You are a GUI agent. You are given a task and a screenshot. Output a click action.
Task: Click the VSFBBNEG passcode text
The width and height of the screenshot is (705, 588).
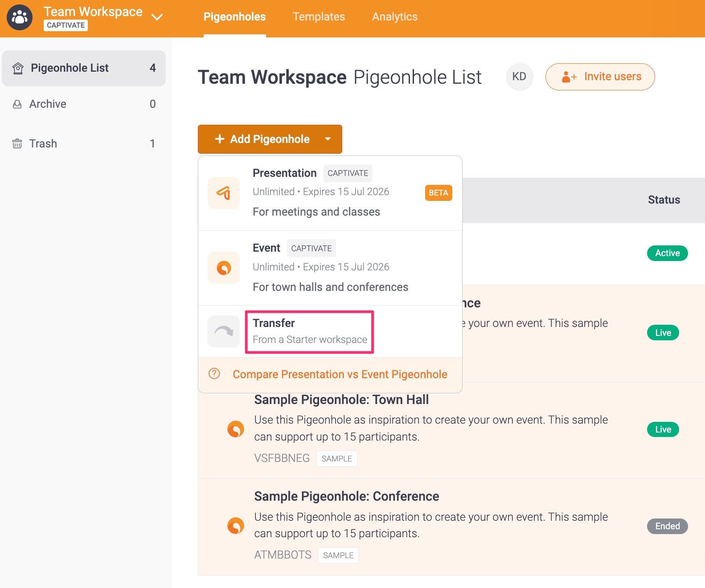(282, 458)
